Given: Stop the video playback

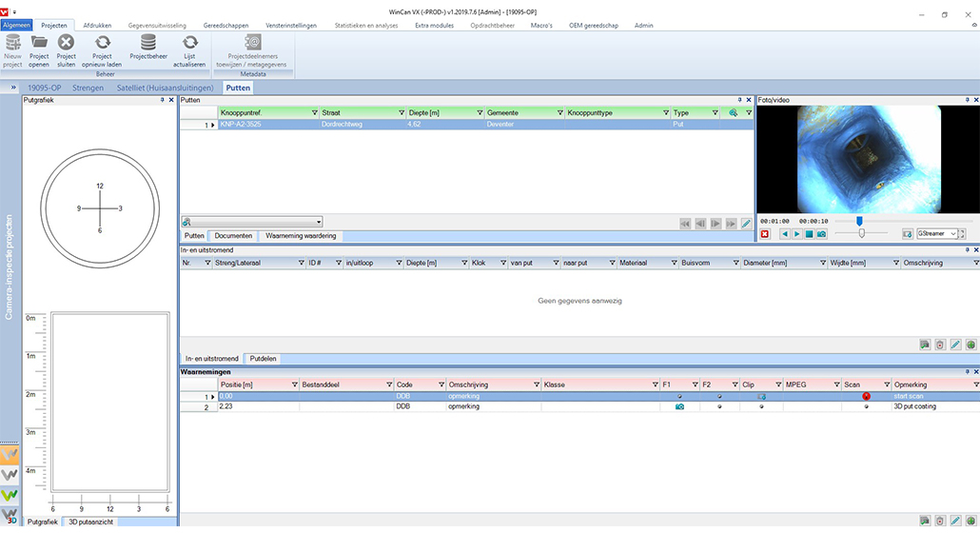Looking at the screenshot, I should tap(809, 234).
